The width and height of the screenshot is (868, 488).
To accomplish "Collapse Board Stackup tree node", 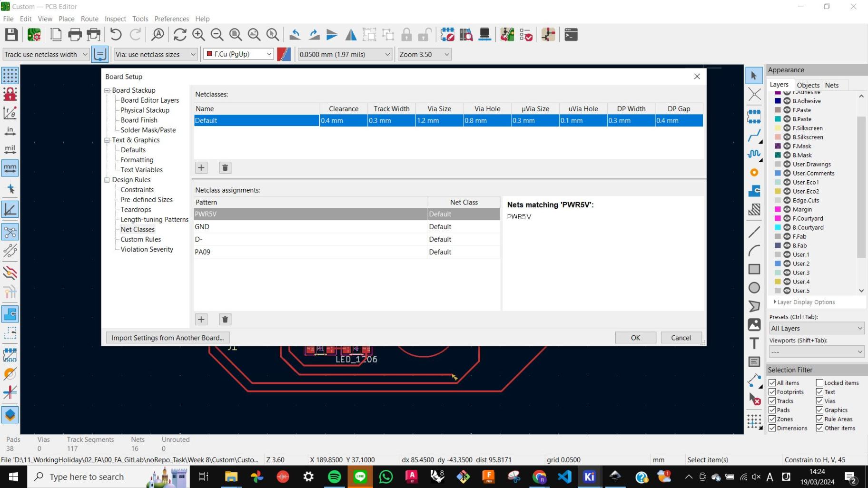I will point(107,90).
